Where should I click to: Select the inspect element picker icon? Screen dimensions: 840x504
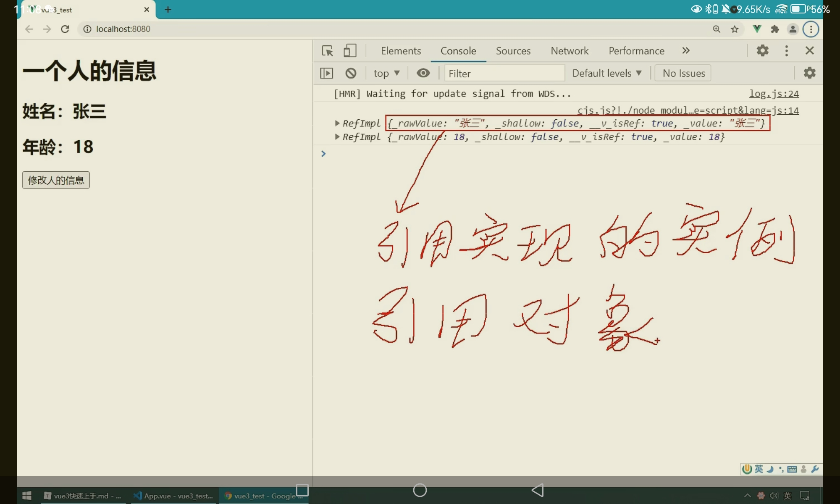coord(327,51)
